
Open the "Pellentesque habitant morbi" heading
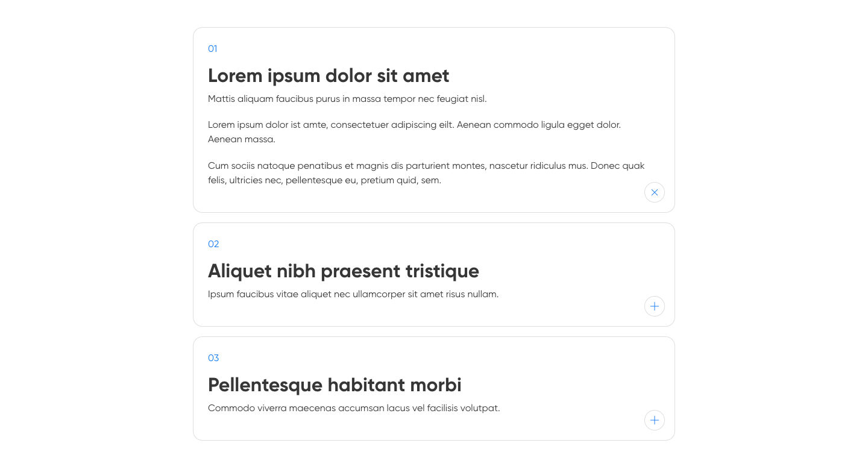(335, 385)
